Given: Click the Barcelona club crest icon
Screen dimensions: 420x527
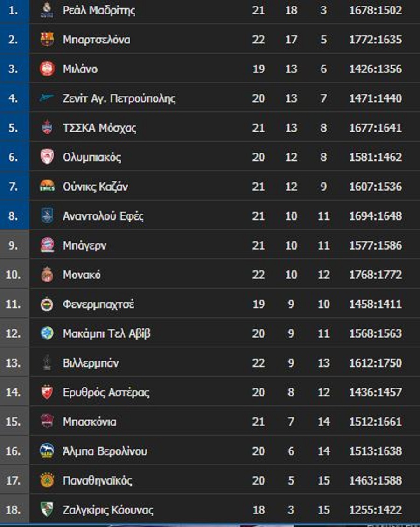Looking at the screenshot, I should point(47,40).
